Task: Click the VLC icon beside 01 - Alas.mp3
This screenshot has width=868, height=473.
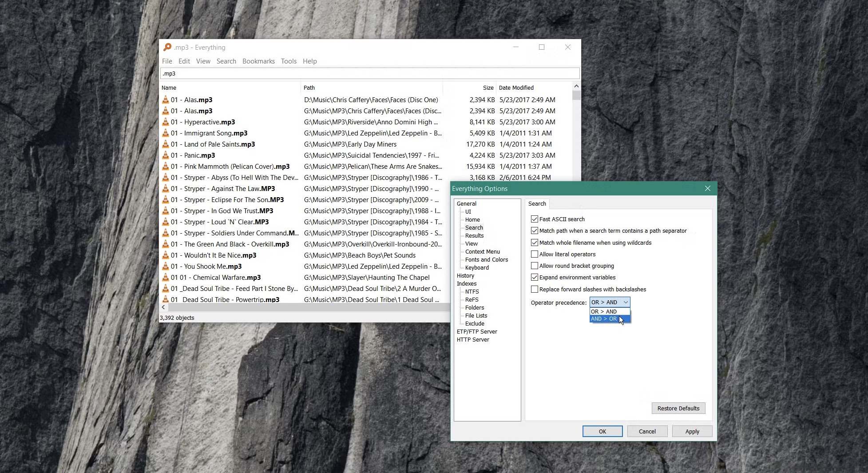Action: point(165,99)
